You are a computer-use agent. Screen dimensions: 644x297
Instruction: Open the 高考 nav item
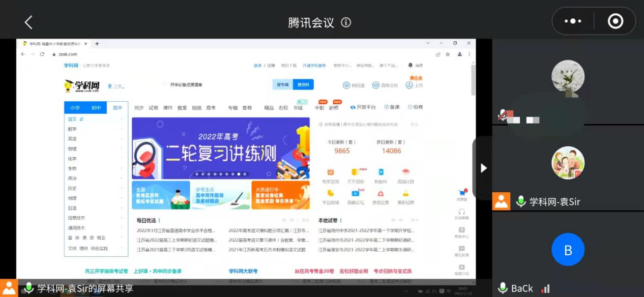211,108
